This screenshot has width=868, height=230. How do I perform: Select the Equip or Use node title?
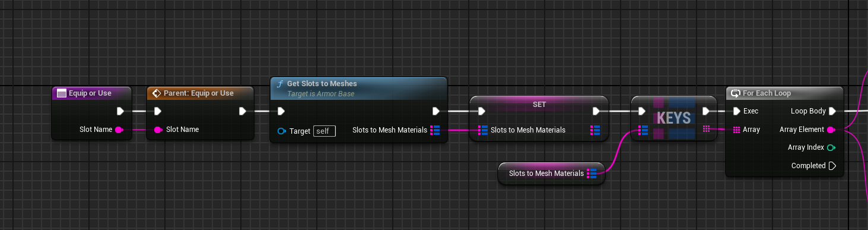[90, 93]
